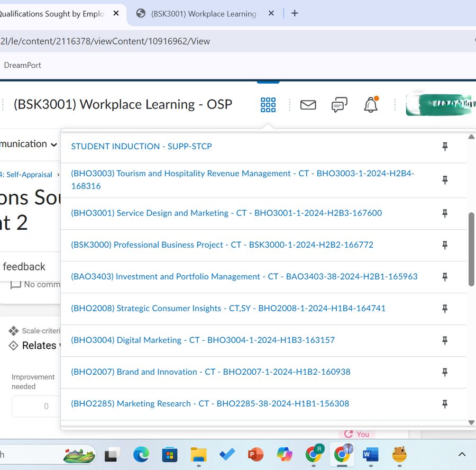Open File Explorer from the taskbar
476x470 pixels.
(x=198, y=455)
